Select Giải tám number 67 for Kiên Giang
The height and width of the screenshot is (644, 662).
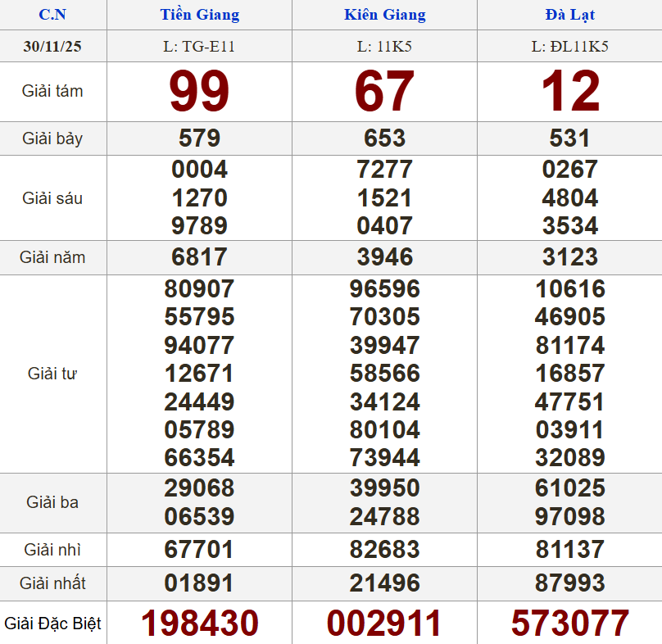[385, 91]
